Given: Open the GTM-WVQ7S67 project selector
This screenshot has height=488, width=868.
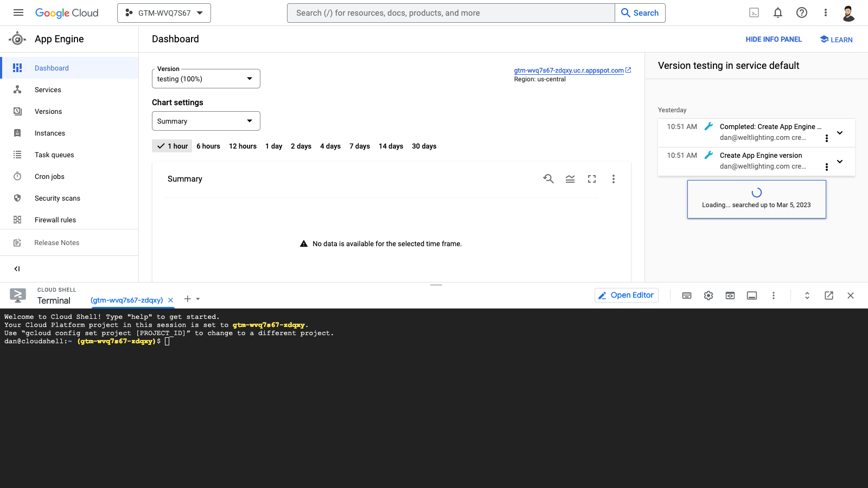Looking at the screenshot, I should 164,13.
